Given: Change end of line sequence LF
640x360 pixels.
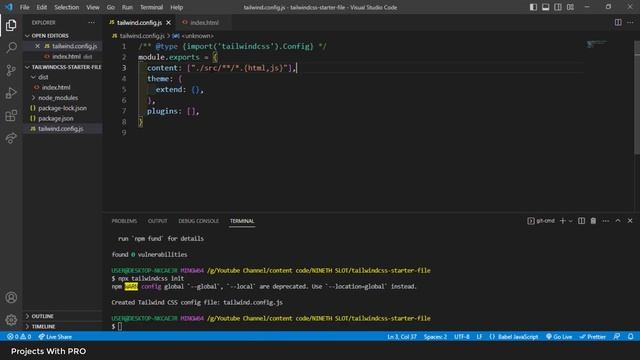Looking at the screenshot, I should pos(479,337).
